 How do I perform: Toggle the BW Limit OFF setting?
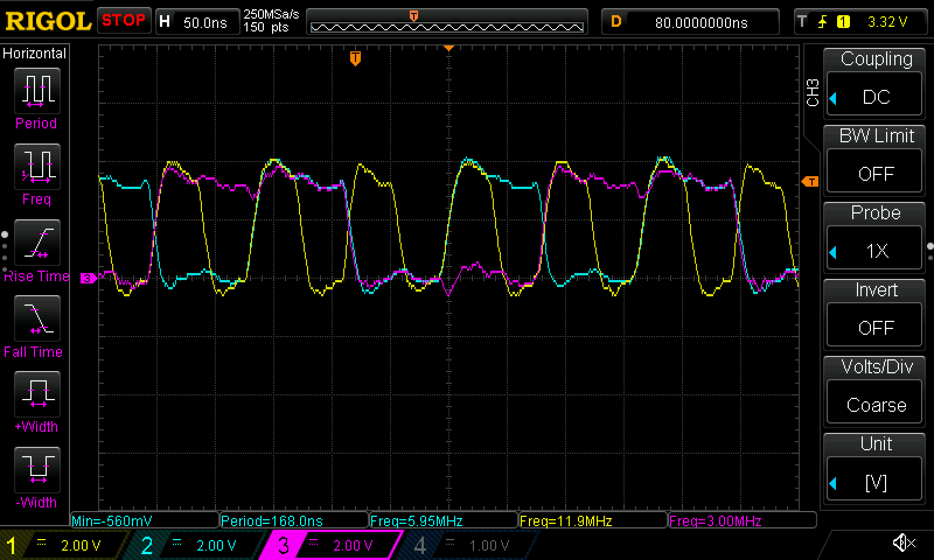pos(875,173)
